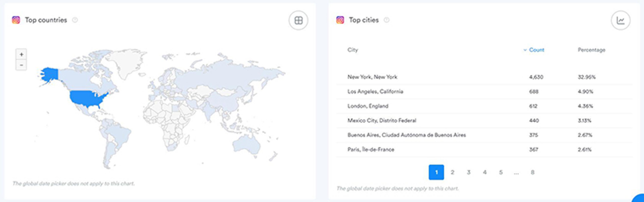Select page 4 in pagination

485,172
